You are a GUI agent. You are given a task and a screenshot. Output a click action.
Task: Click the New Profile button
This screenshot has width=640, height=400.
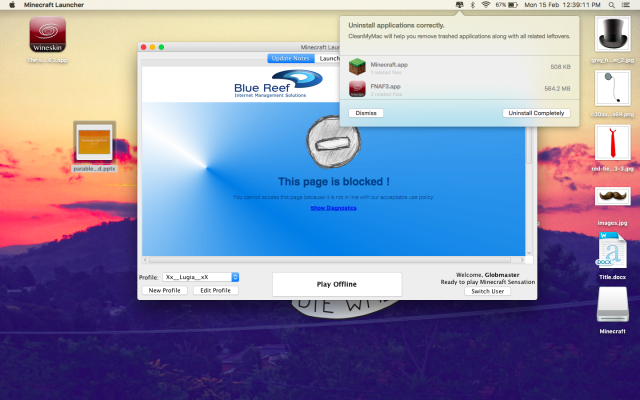164,290
